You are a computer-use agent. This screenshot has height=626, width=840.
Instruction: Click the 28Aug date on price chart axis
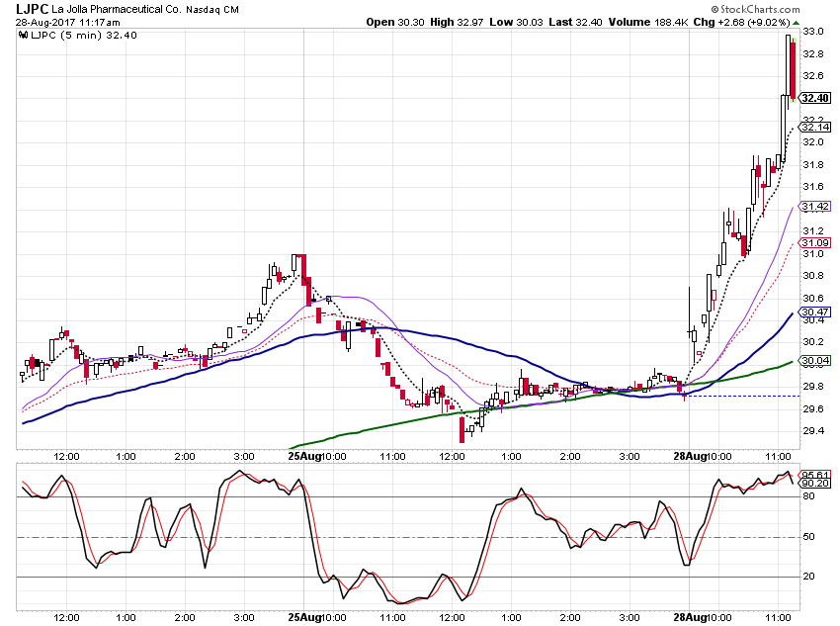click(x=690, y=456)
